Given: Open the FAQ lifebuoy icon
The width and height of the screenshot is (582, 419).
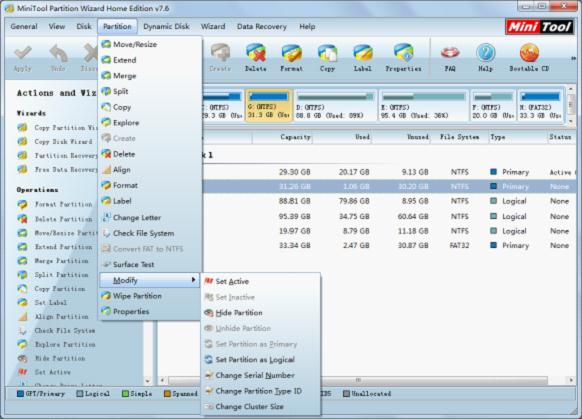Looking at the screenshot, I should (x=450, y=58).
